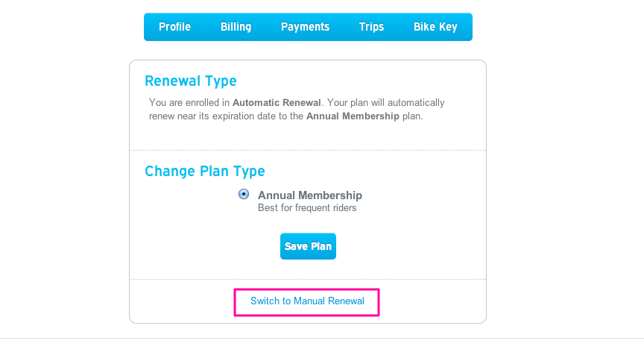Open the Profile tab
Image resolution: width=644 pixels, height=361 pixels.
tap(174, 27)
